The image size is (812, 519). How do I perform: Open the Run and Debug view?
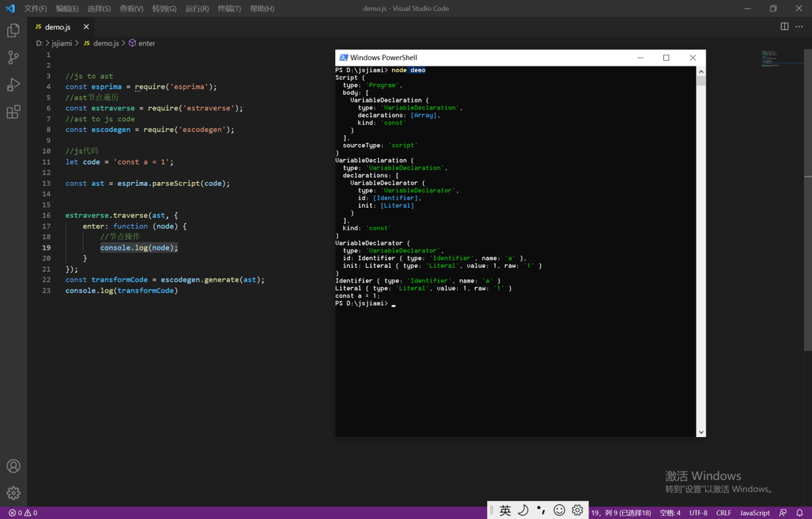point(13,85)
